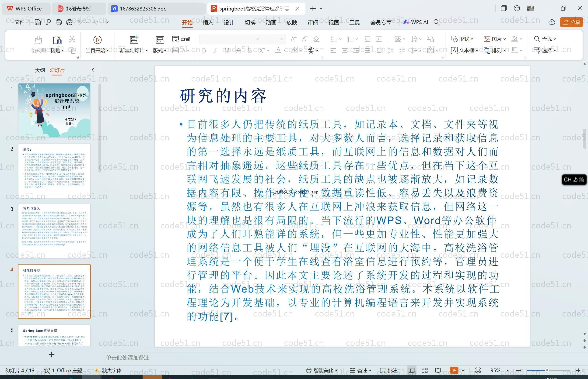Switch to Slide Sorter view icon
Viewport: 588px width, 379px height.
tap(424, 370)
